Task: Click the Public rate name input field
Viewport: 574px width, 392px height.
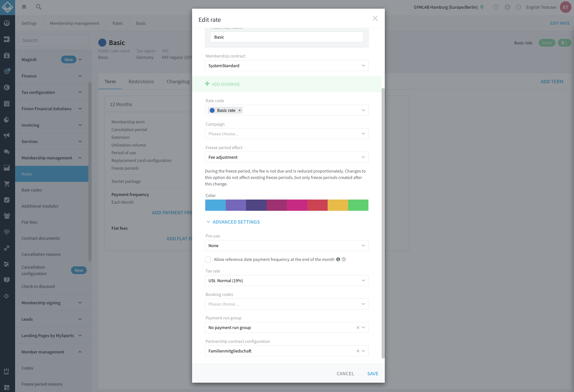Action: (x=287, y=37)
